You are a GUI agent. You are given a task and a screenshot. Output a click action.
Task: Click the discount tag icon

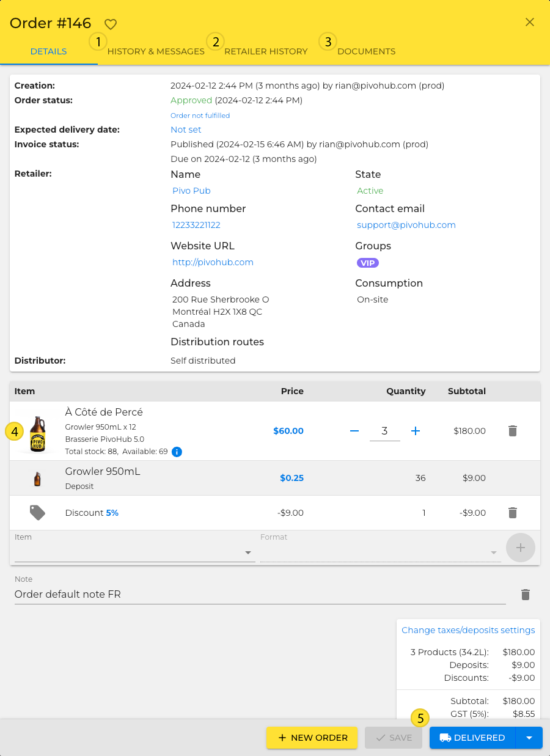[x=38, y=513]
